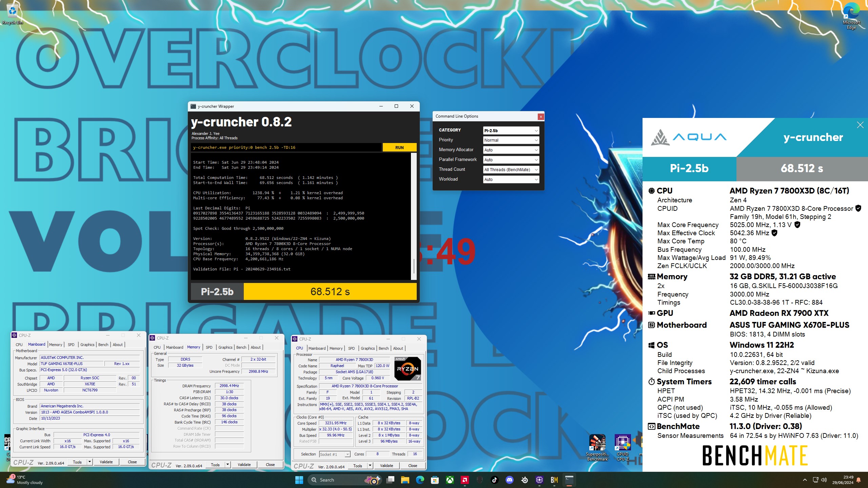Screen dimensions: 868x488
Task: Switch to SPD tab in CPU-Z Mainboard window
Action: click(71, 345)
